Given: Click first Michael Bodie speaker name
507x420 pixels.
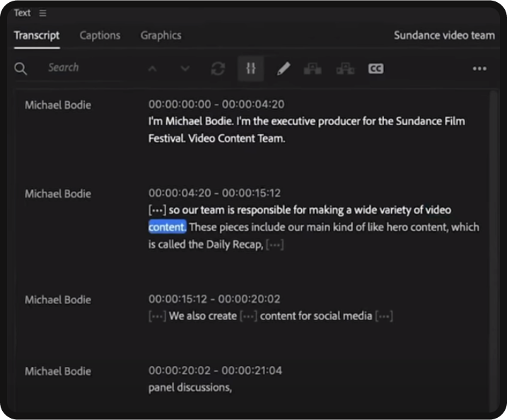Looking at the screenshot, I should (58, 105).
